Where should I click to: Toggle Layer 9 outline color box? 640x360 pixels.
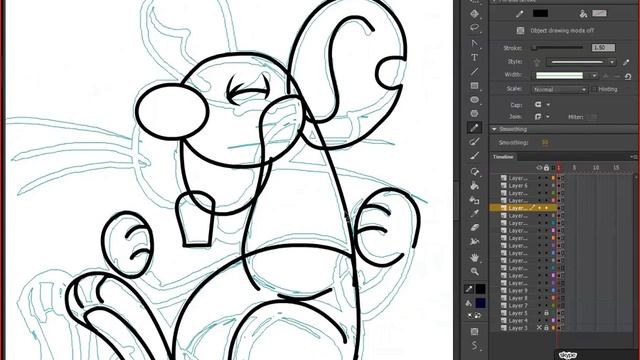click(553, 291)
